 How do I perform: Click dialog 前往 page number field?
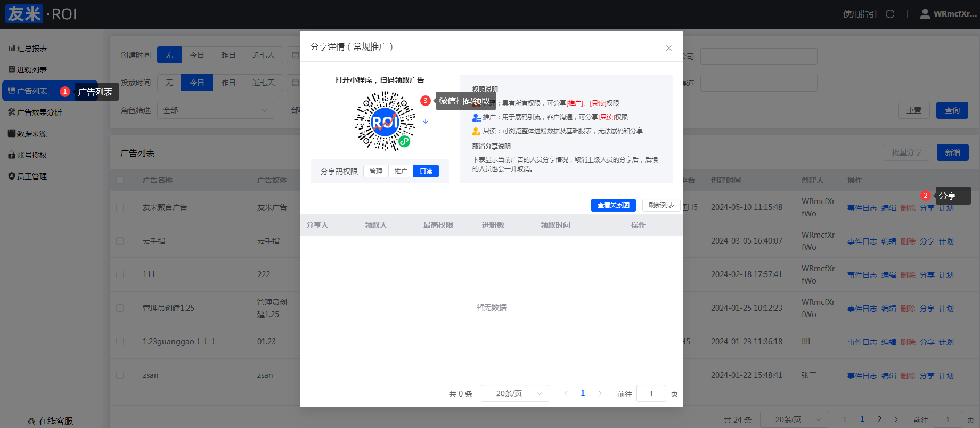coord(651,393)
